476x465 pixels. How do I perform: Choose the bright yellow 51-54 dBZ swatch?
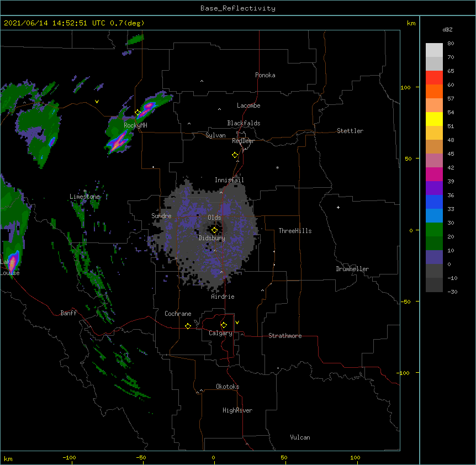coord(434,119)
